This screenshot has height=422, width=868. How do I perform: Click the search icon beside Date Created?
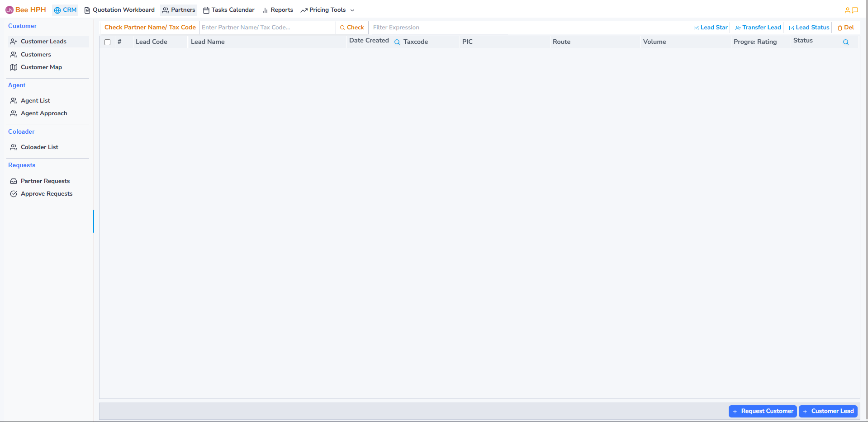(397, 42)
